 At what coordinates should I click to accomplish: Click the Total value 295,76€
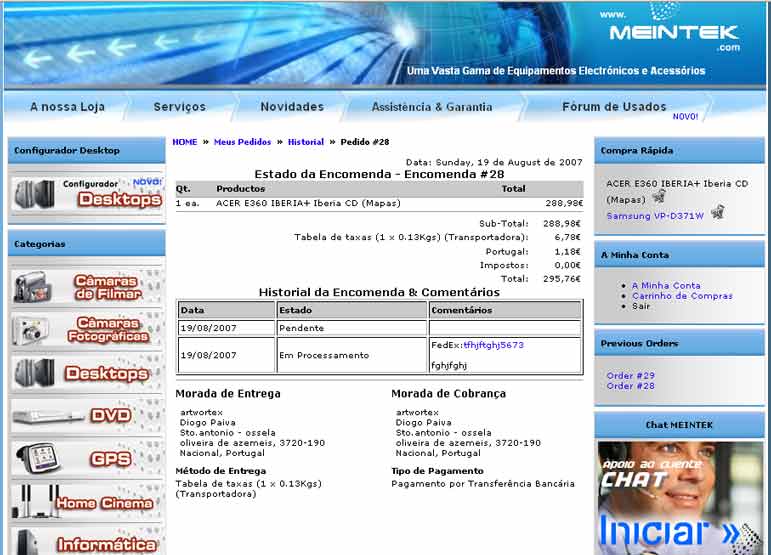pos(562,279)
